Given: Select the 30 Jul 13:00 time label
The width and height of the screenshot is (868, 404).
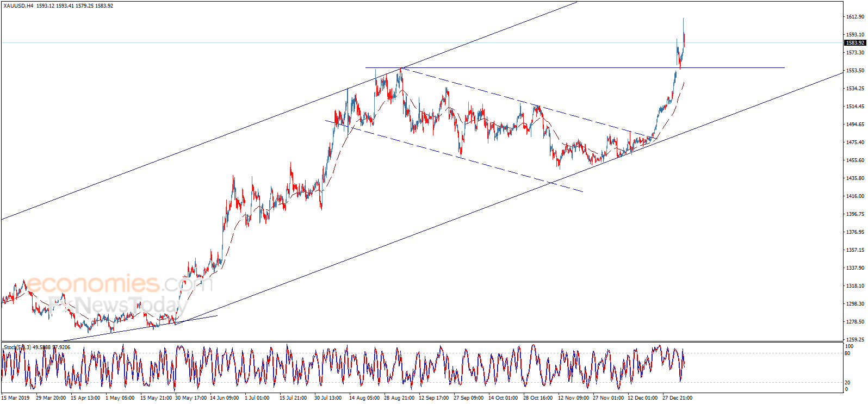Looking at the screenshot, I should click(x=328, y=398).
